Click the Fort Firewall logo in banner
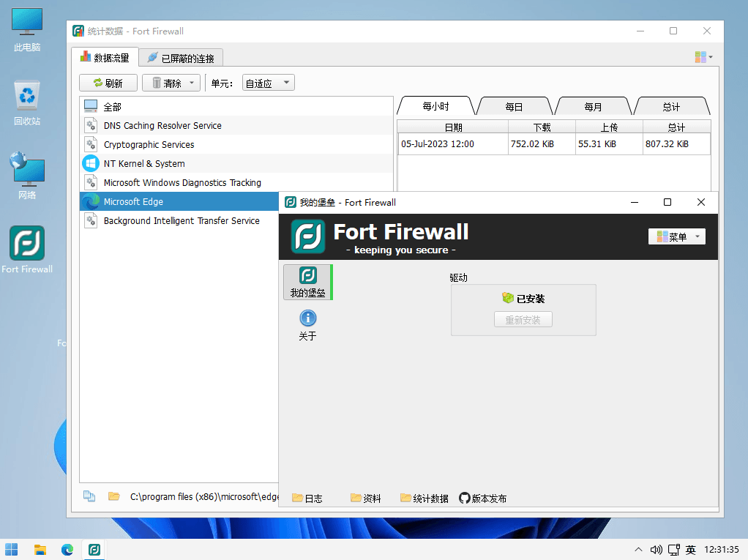This screenshot has height=560, width=748. point(308,236)
